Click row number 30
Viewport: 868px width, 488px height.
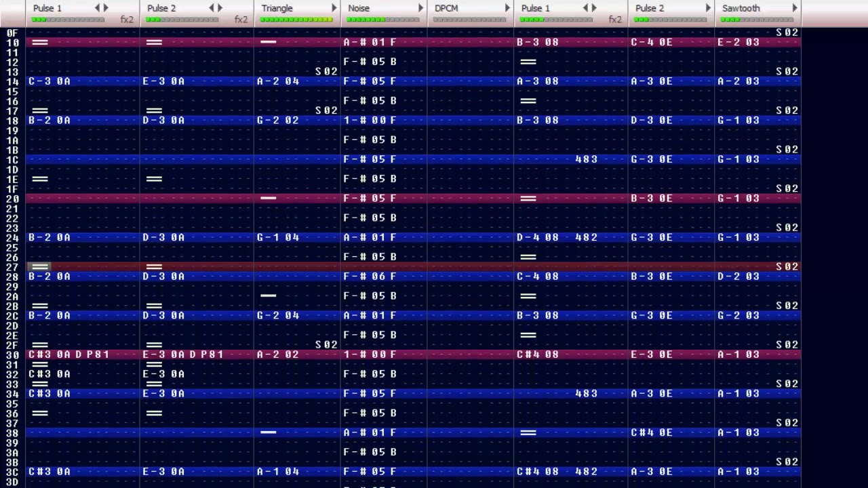pos(12,354)
